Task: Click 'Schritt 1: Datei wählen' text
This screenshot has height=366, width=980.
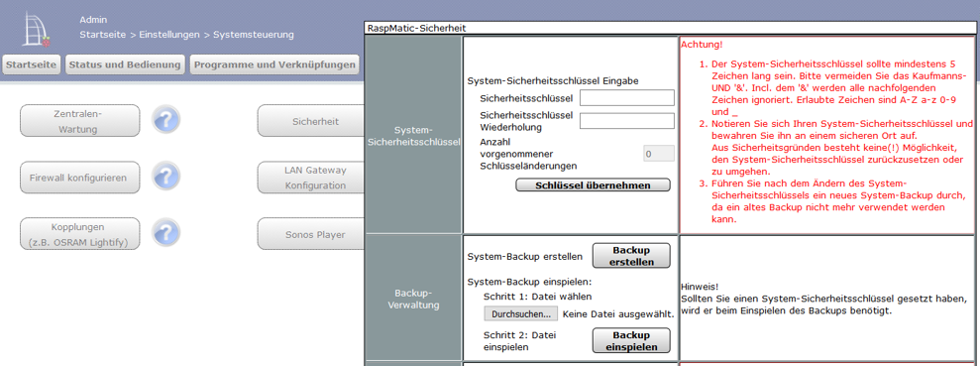Action: pyautogui.click(x=537, y=297)
